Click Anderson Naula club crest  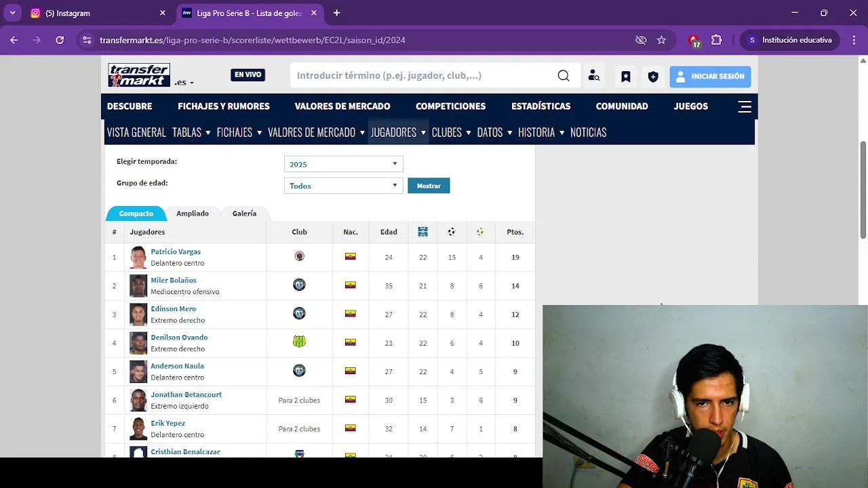[299, 370]
